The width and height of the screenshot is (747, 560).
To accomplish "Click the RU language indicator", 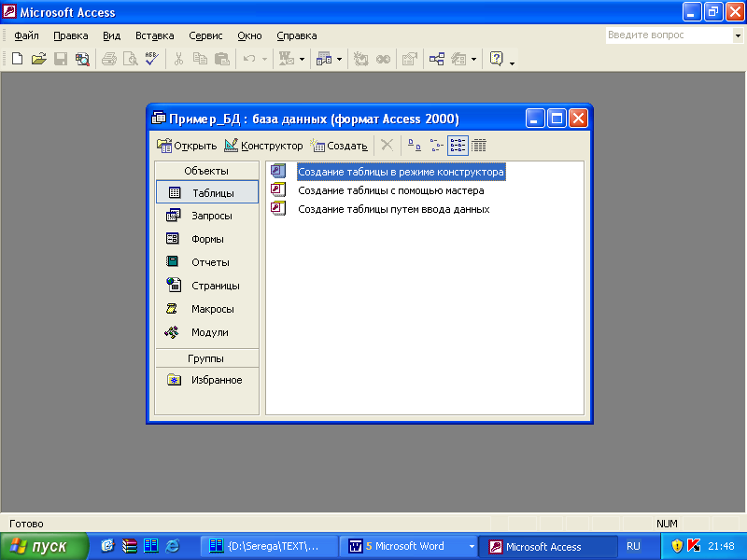I will coord(634,546).
